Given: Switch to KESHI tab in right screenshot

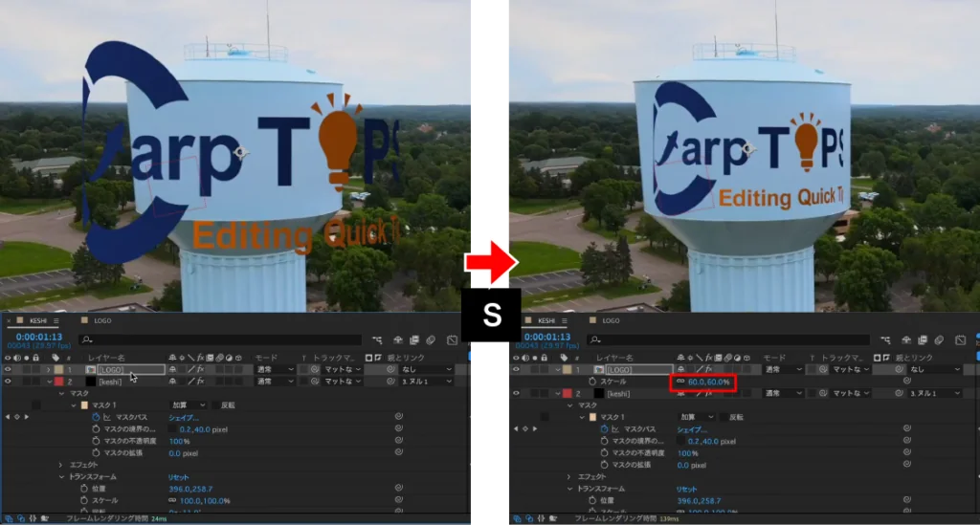Looking at the screenshot, I should click(546, 321).
